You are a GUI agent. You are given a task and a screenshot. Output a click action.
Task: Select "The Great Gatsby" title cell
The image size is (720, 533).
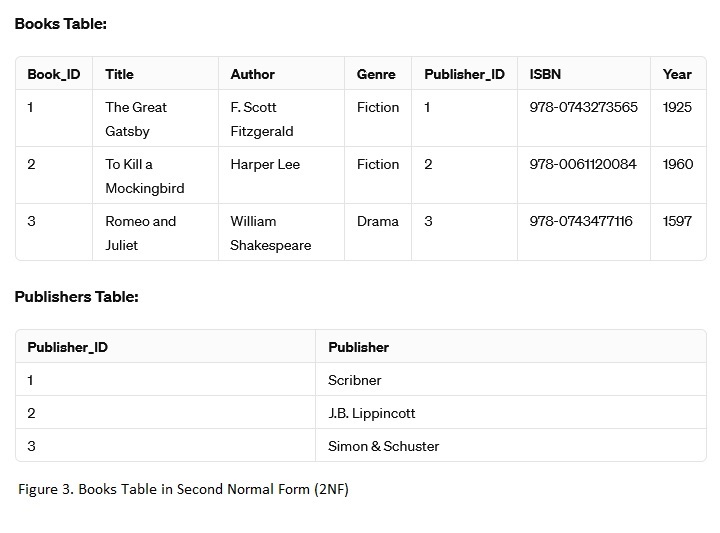(x=136, y=119)
